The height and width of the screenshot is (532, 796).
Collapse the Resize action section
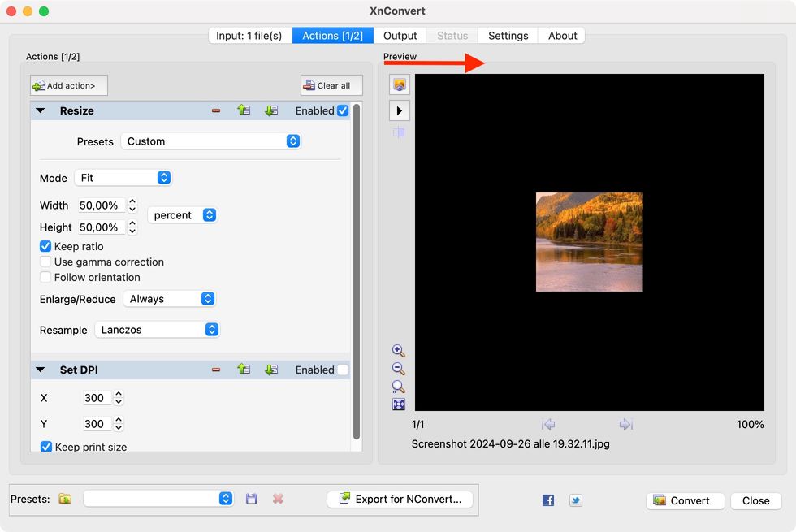point(41,110)
